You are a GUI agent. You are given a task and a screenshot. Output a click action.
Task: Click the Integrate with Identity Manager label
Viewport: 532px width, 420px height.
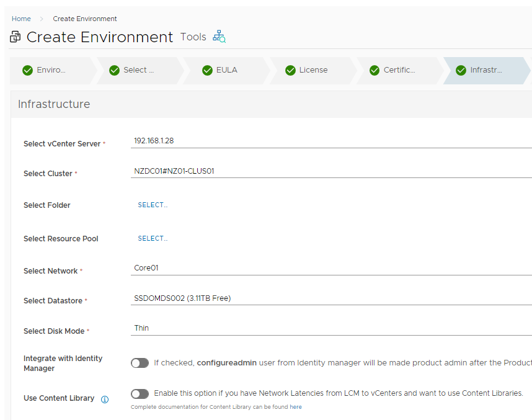coord(63,364)
